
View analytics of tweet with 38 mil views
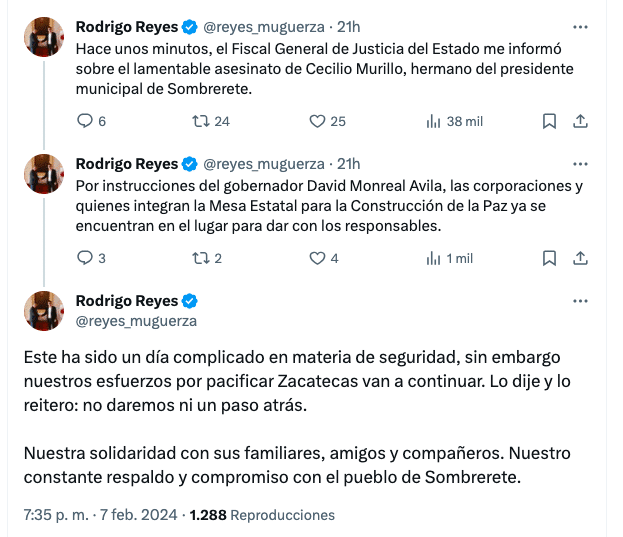tap(434, 121)
